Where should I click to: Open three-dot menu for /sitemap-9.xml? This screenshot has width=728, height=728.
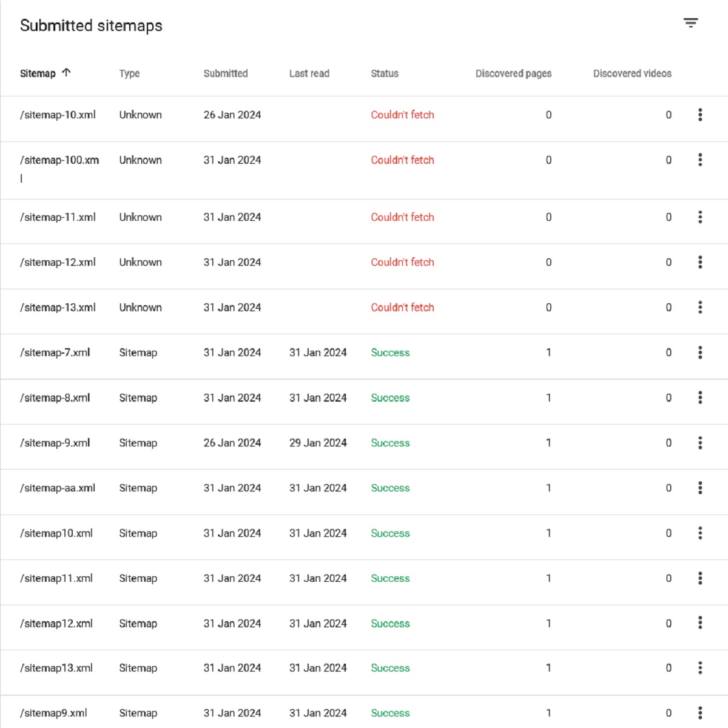coord(700,443)
